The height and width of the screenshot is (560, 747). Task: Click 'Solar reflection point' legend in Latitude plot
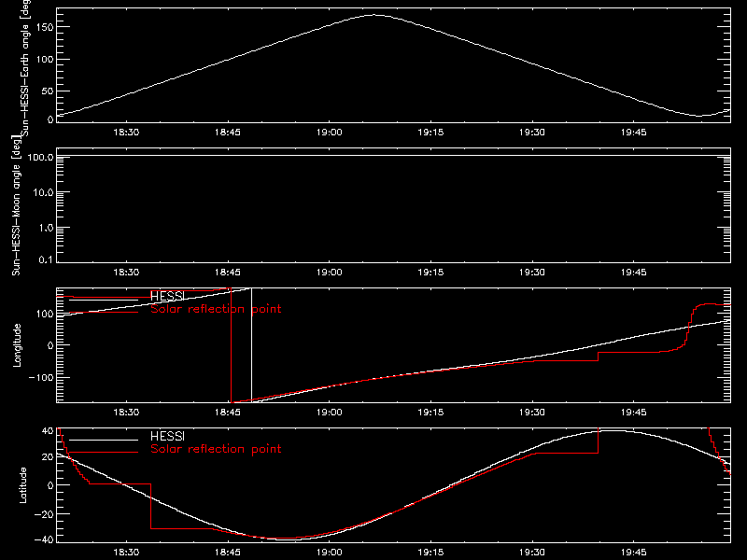coord(216,449)
